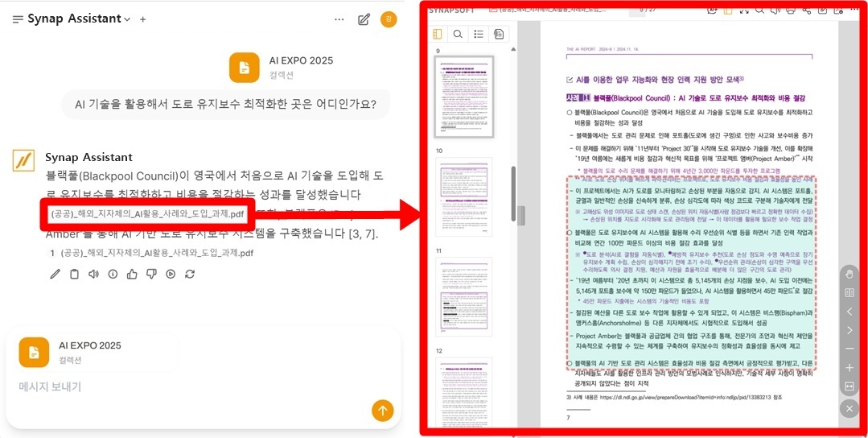Enter fullscreen with the expand arrows icon
Image resolution: width=868 pixels, height=438 pixels.
click(745, 10)
